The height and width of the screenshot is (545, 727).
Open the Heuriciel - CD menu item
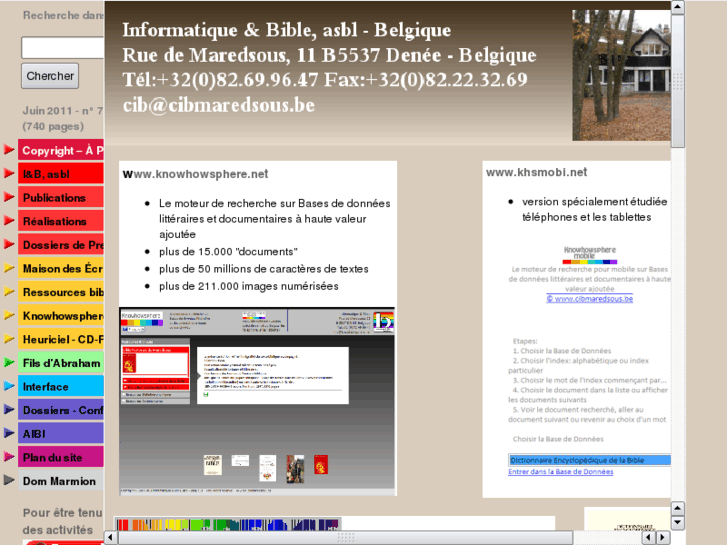coord(61,340)
